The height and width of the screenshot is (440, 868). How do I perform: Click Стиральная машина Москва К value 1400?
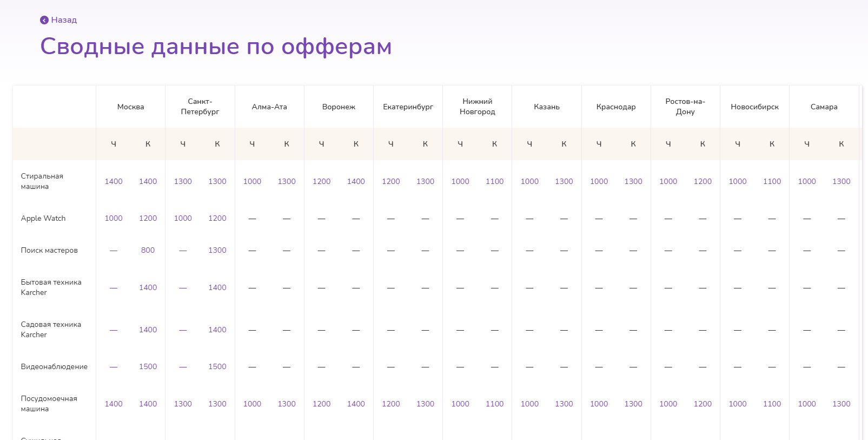(148, 181)
